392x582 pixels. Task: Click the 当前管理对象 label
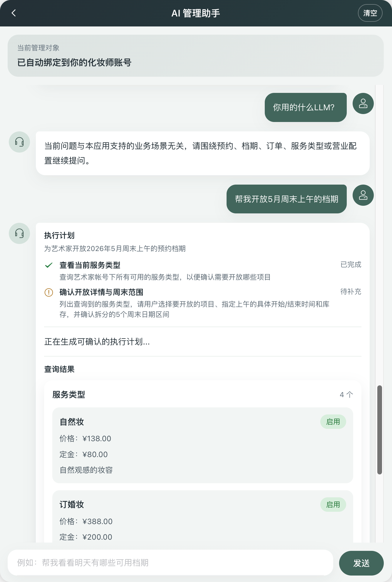pos(38,48)
